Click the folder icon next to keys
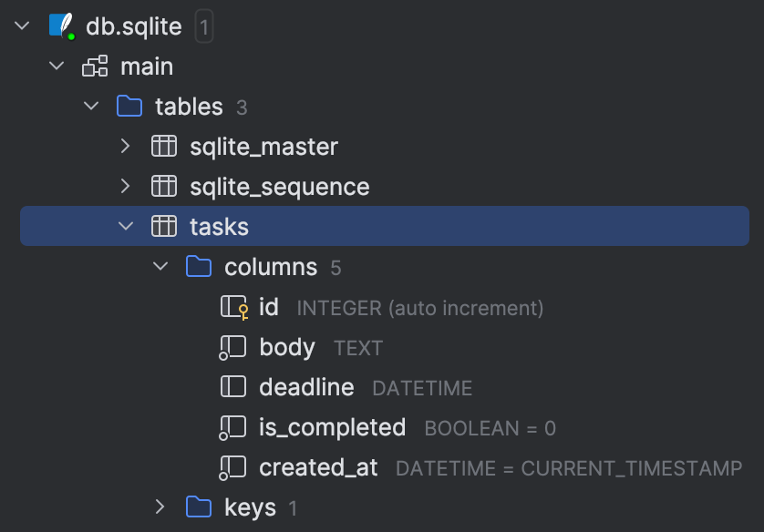The height and width of the screenshot is (532, 764). [x=199, y=507]
